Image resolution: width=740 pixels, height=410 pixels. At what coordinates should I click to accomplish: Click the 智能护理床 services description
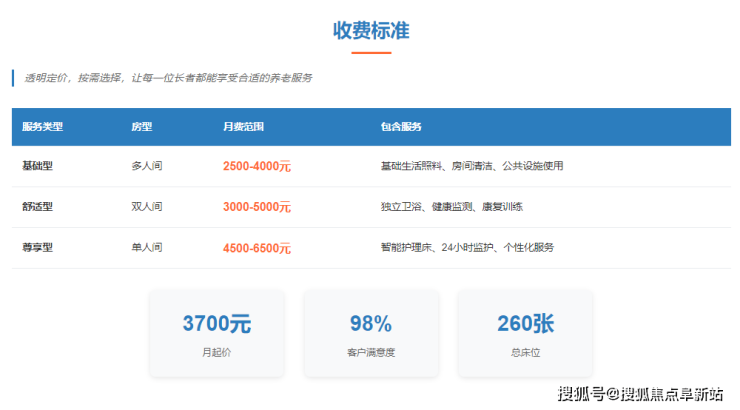click(x=466, y=247)
